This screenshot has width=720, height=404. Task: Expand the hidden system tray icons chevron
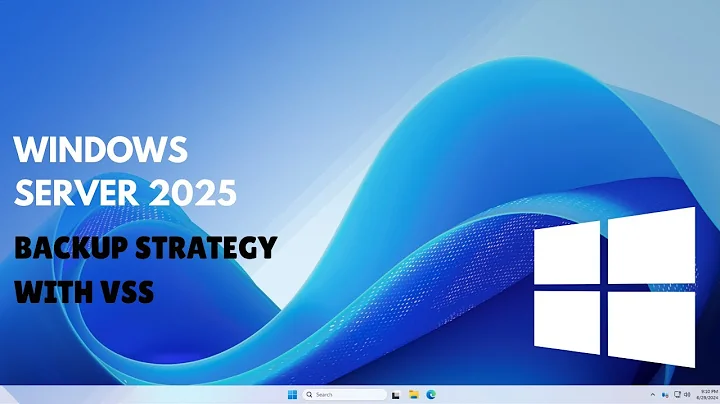pyautogui.click(x=652, y=395)
